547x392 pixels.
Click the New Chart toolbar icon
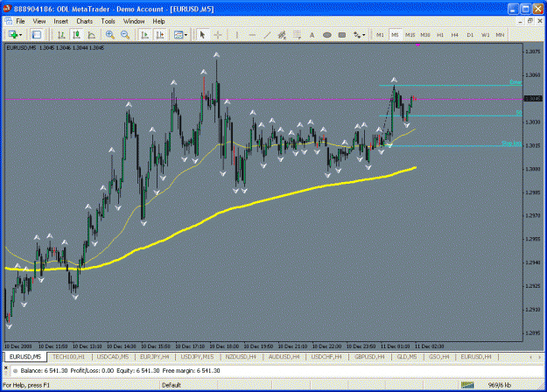13,35
